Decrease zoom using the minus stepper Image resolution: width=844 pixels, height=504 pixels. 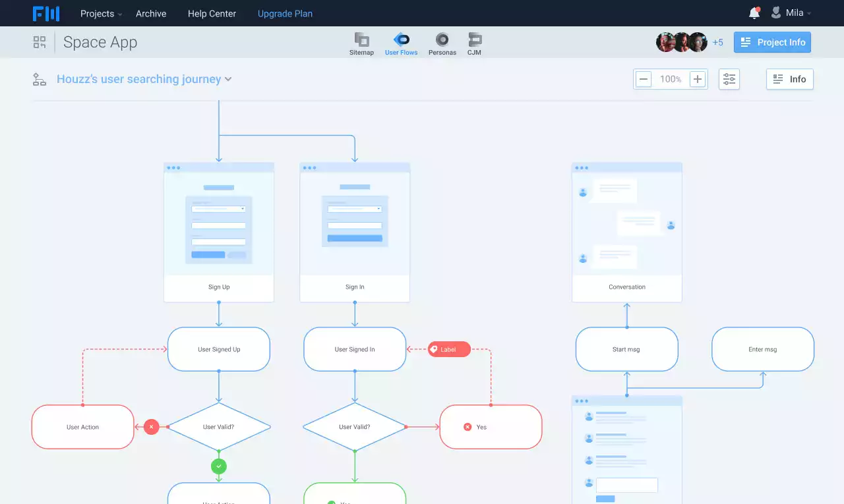click(643, 78)
